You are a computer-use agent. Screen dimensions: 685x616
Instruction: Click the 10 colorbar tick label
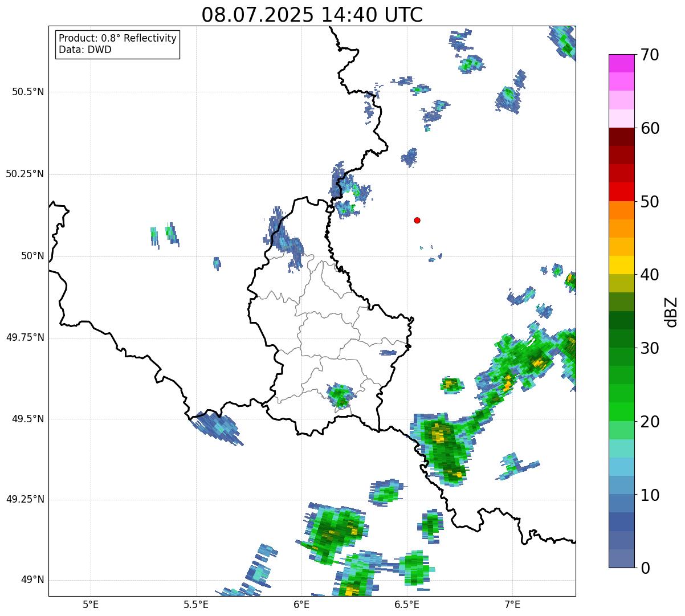(650, 495)
